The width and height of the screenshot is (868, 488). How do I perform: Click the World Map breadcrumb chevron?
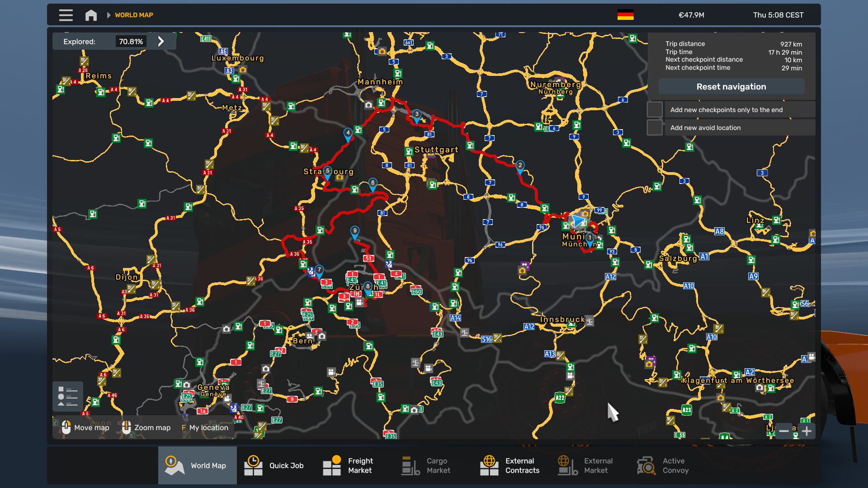pyautogui.click(x=108, y=15)
